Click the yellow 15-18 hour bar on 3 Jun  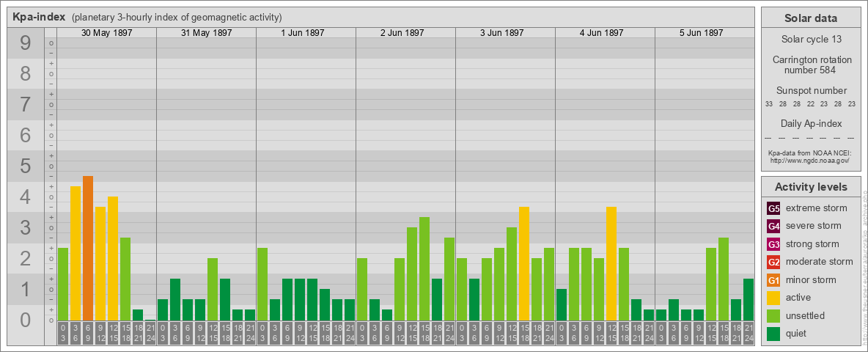point(524,263)
